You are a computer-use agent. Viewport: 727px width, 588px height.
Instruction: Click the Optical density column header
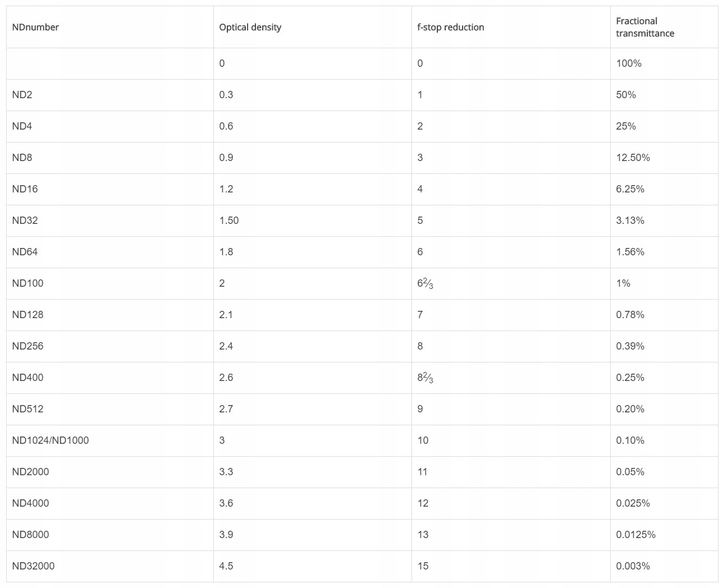tap(250, 27)
